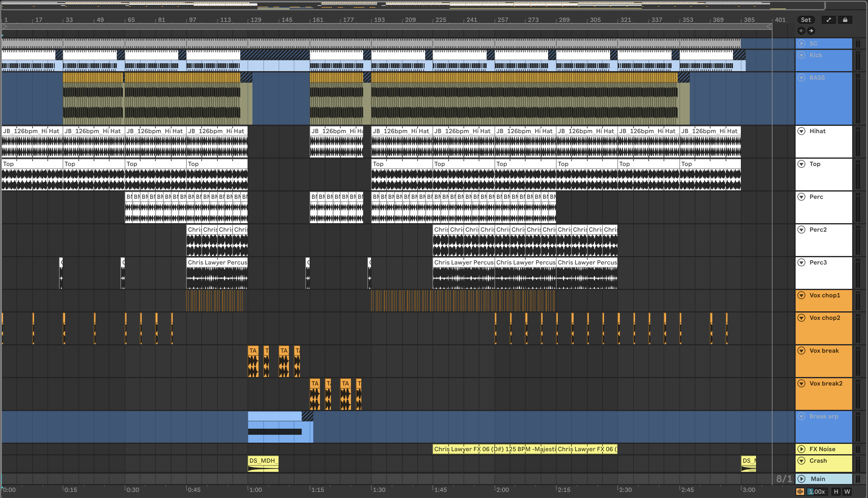Toggle the orange waveform zoom icon
The height and width of the screenshot is (498, 868).
click(x=800, y=492)
